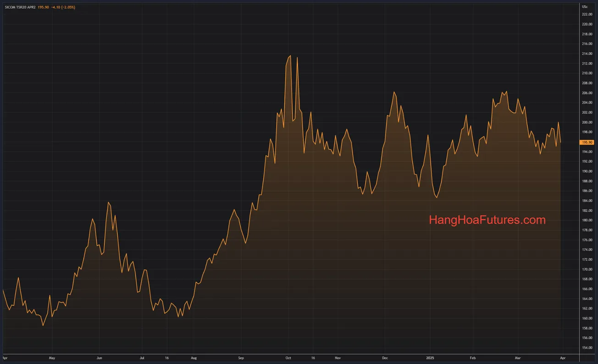Click the SICOM TSR20 APR2 symbol name
The width and height of the screenshot is (598, 364).
(21, 7)
